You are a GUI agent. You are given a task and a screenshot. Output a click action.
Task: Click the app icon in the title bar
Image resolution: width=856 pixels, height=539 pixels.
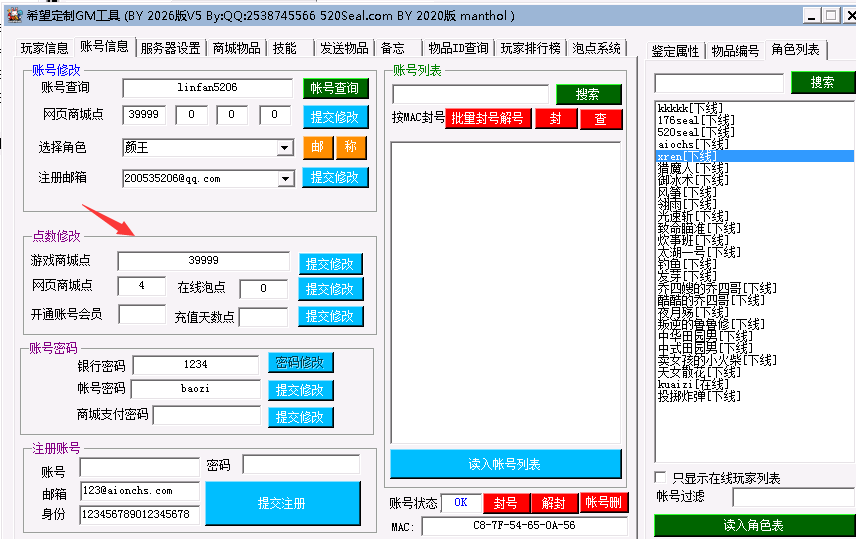tap(14, 15)
